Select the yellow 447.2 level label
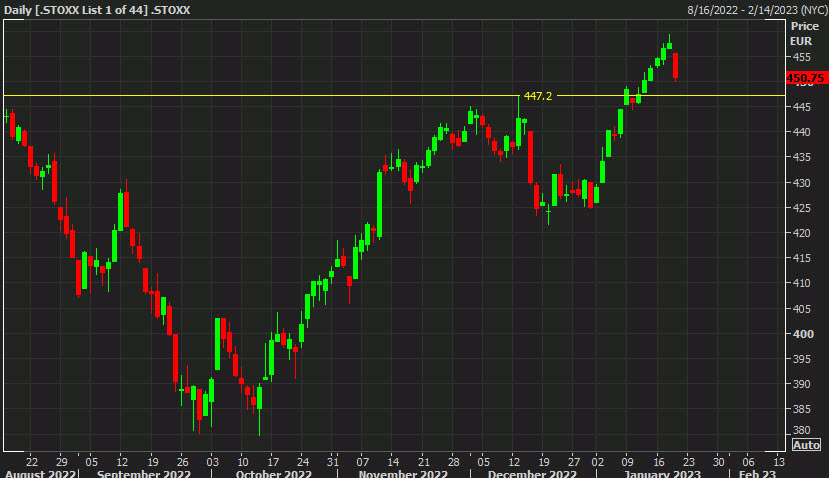 [538, 96]
